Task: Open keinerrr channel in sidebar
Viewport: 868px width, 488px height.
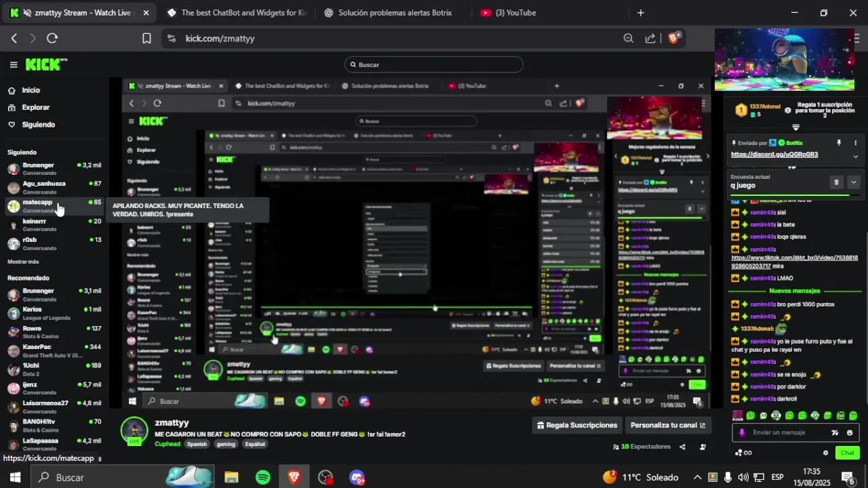Action: pyautogui.click(x=54, y=224)
